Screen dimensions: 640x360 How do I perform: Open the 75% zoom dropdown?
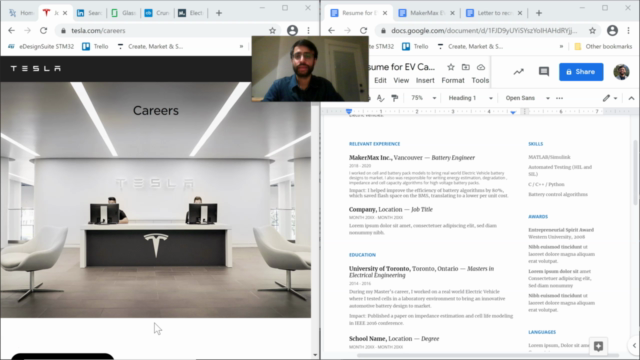click(x=423, y=98)
